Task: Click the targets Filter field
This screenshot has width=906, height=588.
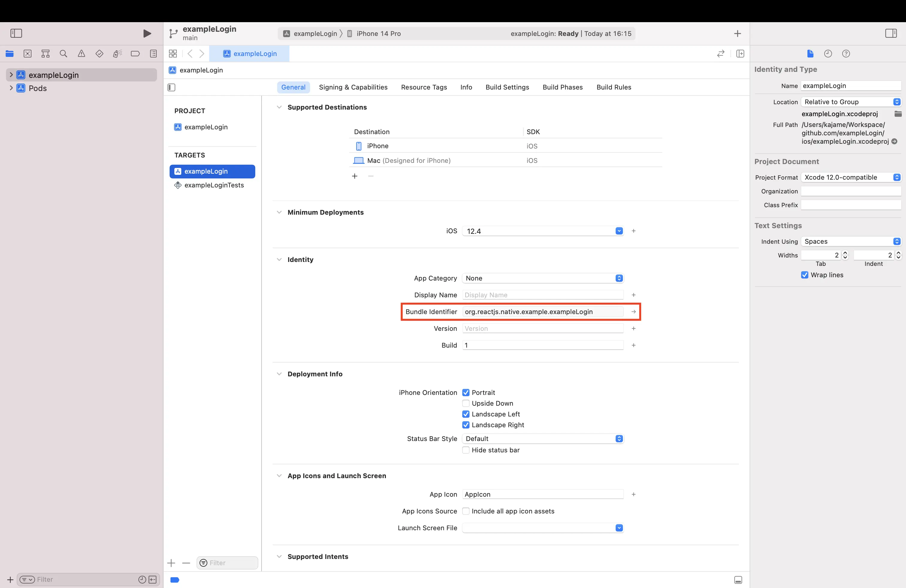Action: [227, 563]
